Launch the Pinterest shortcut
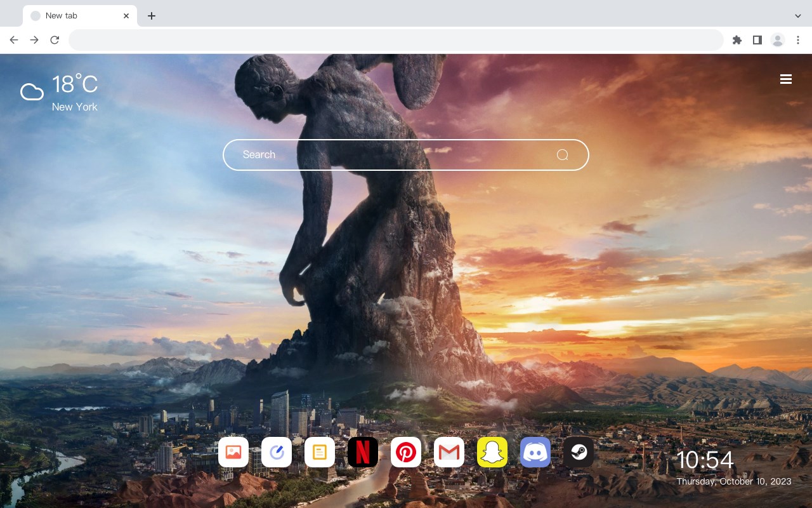Viewport: 812px width, 508px height. [x=406, y=452]
